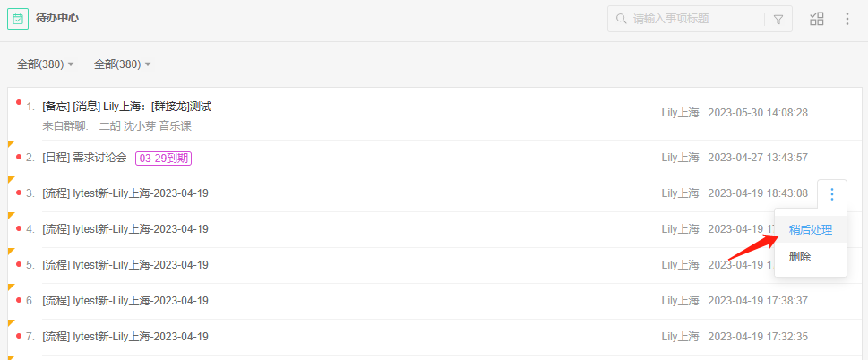Choose 删除 in the context menu
The image size is (868, 360).
coord(800,257)
